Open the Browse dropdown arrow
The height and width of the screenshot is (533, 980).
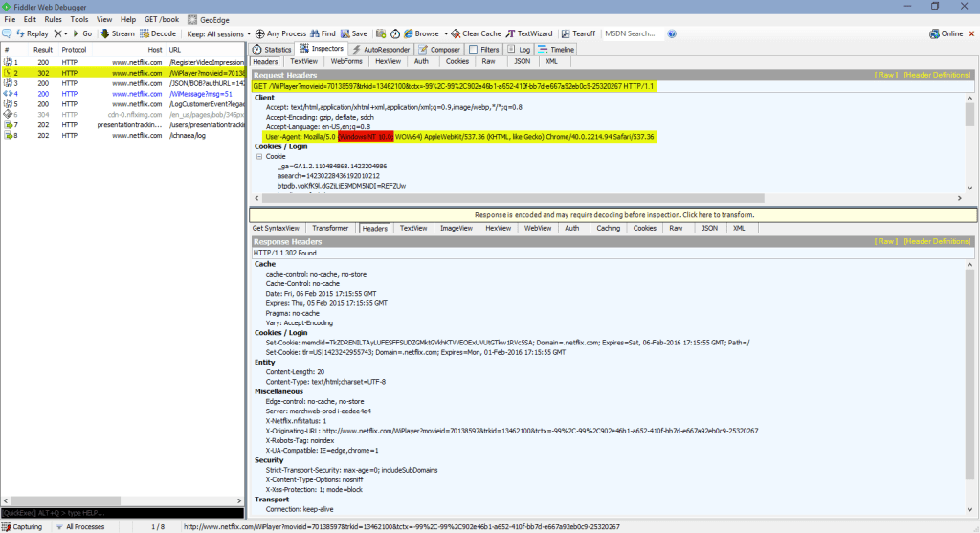click(446, 33)
